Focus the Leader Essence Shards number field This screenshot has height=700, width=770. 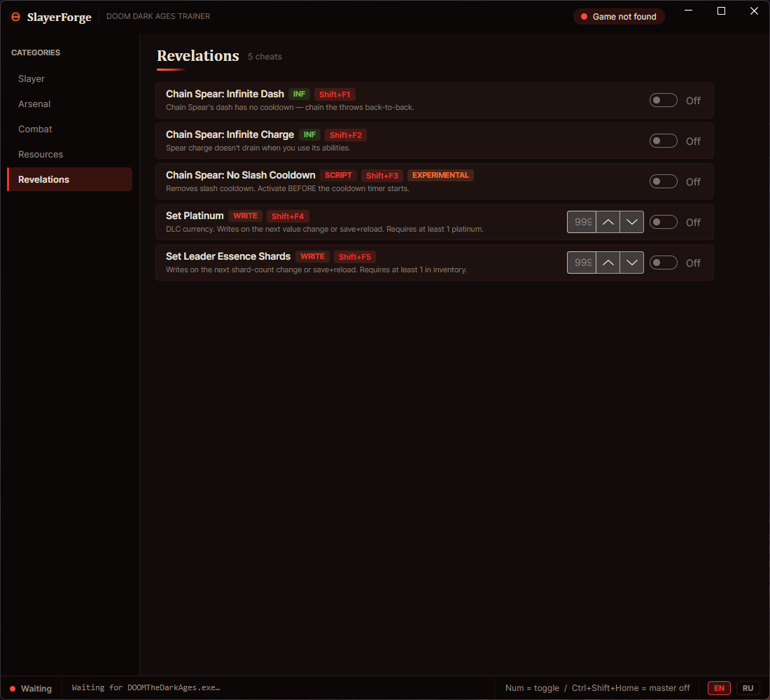tap(582, 262)
